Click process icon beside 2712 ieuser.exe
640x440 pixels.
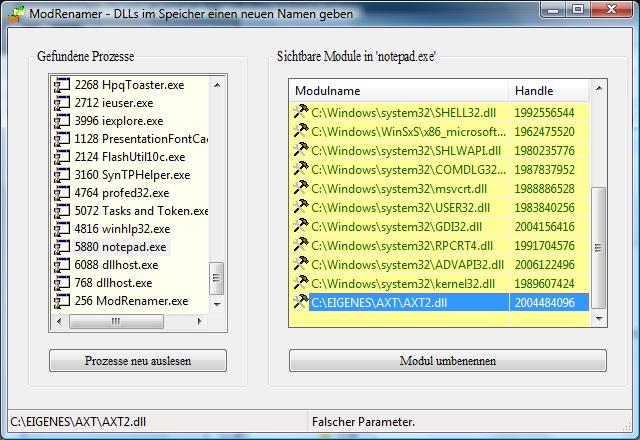pos(62,103)
